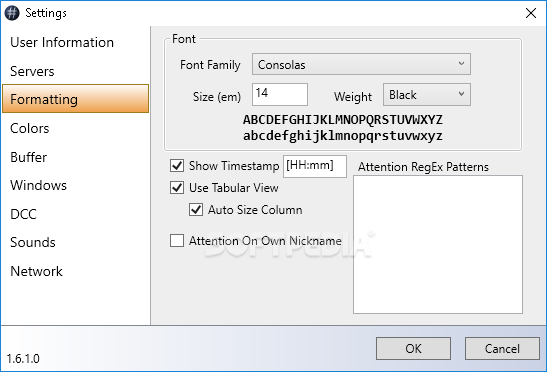This screenshot has height=372, width=547.
Task: Toggle Auto Size Column option
Action: pos(196,210)
